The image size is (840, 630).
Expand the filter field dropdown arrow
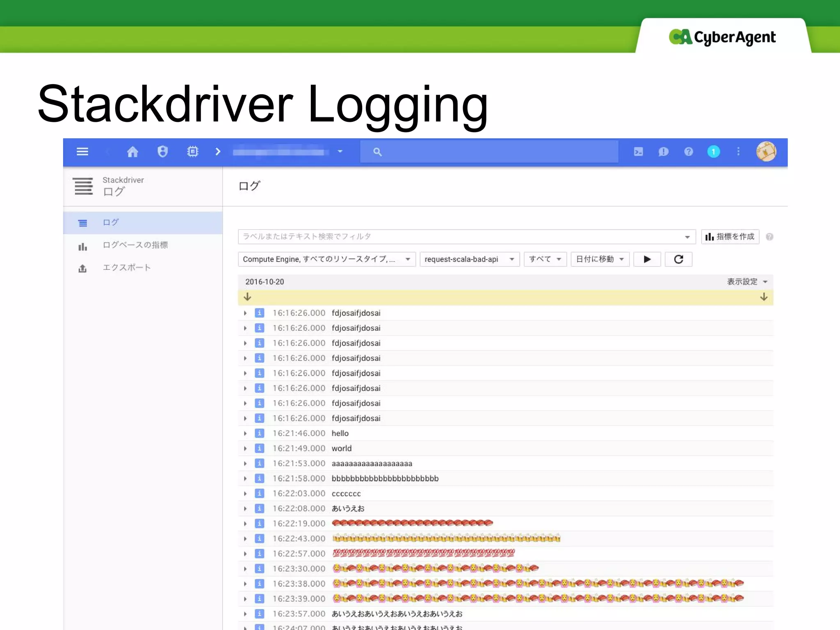coord(687,237)
